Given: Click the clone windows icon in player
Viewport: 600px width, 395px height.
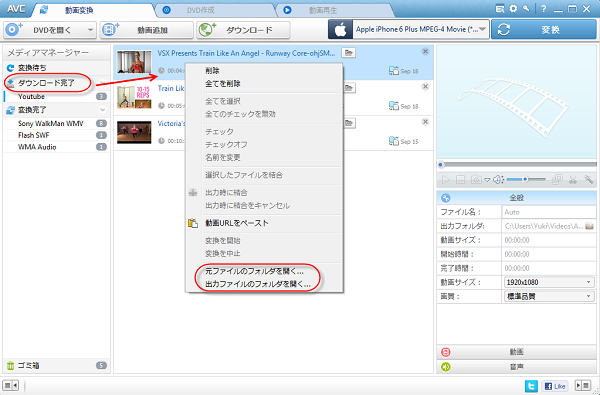Looking at the screenshot, I should coord(558,180).
